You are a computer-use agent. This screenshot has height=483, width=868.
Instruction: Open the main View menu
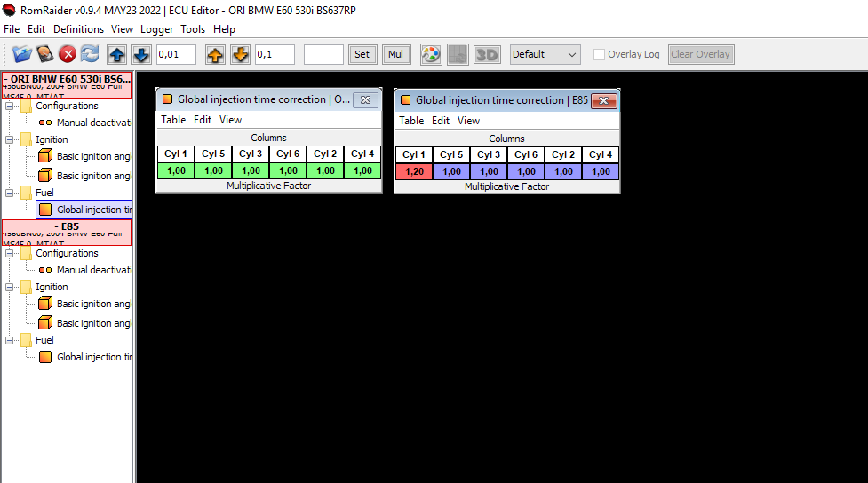pyautogui.click(x=122, y=29)
